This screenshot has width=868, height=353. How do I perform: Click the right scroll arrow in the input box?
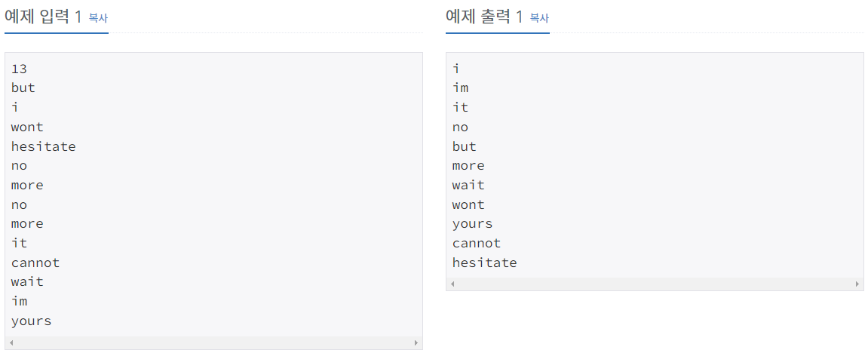(416, 343)
